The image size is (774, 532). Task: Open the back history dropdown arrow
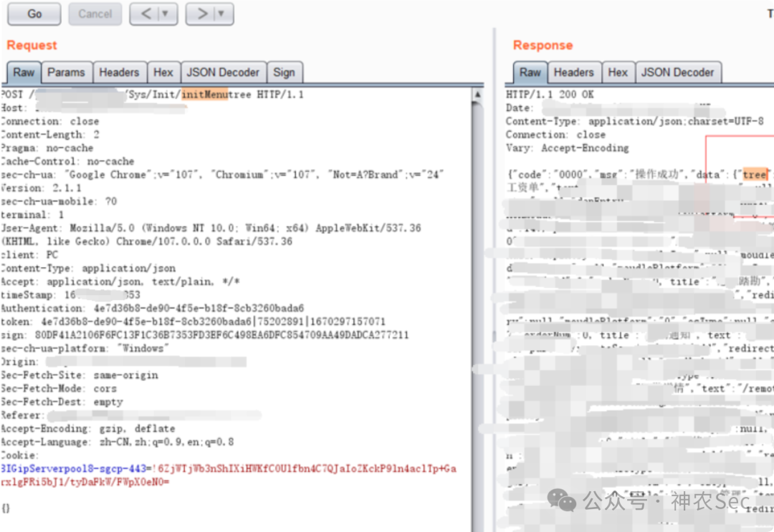click(166, 14)
